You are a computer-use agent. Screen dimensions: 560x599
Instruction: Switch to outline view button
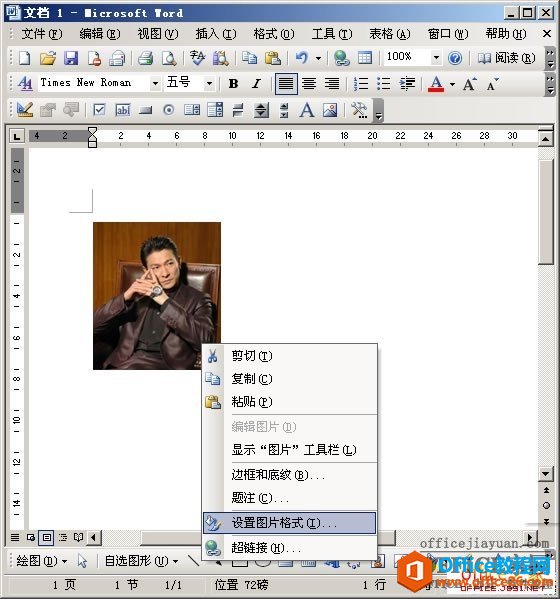click(62, 538)
